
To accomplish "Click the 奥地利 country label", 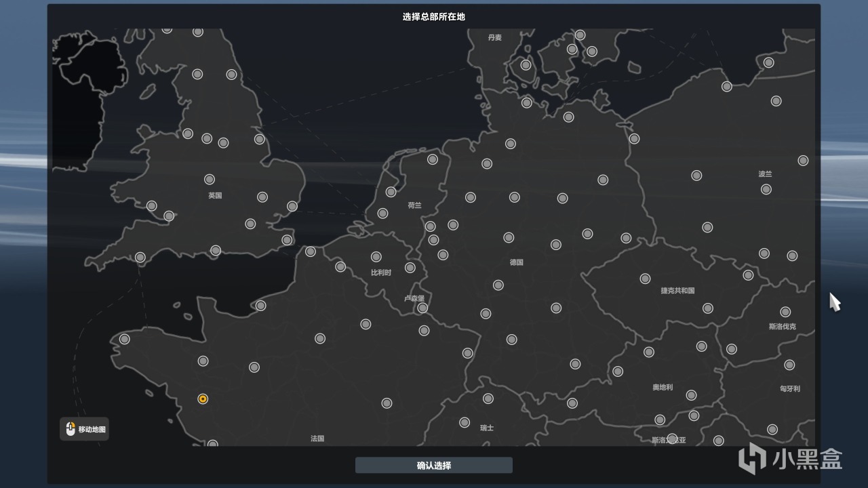I will tap(663, 388).
